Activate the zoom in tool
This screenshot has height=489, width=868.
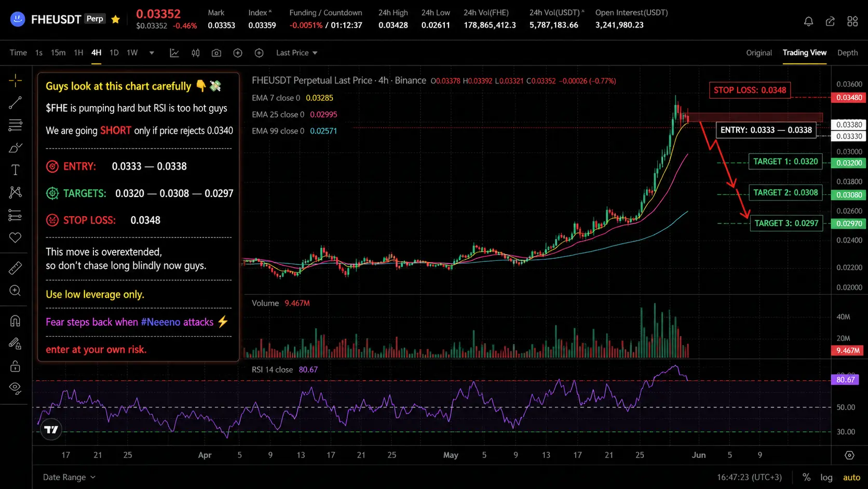tap(15, 290)
